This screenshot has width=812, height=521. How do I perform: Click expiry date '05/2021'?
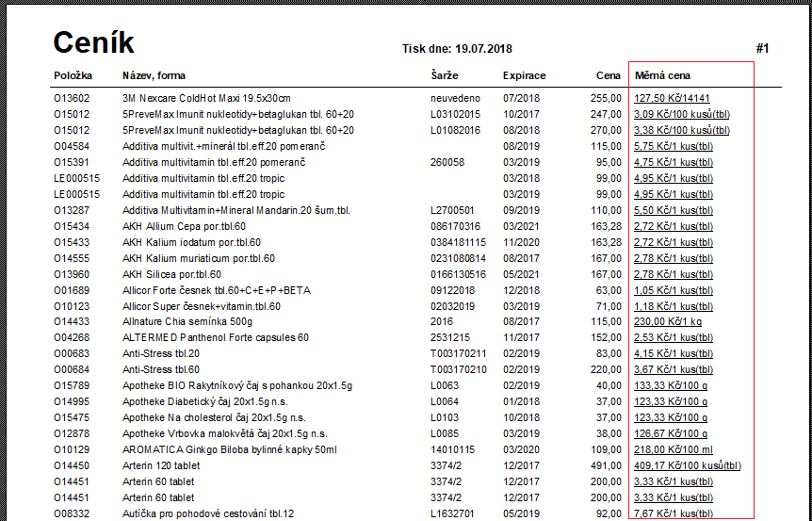521,274
